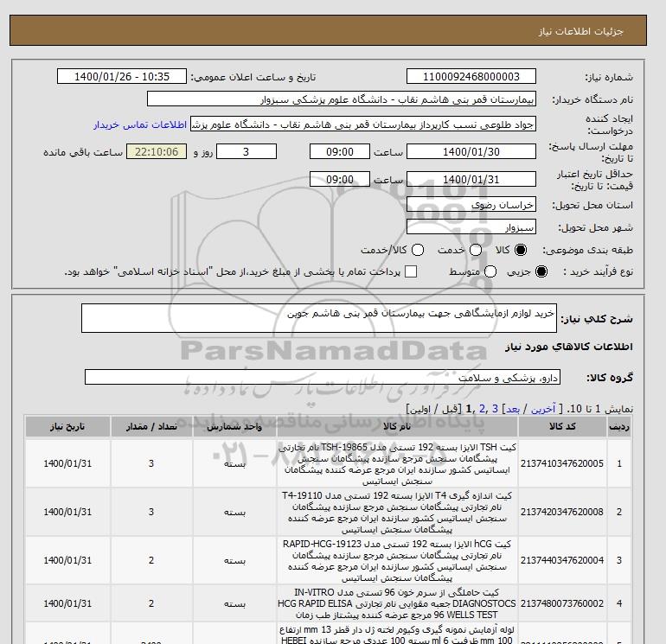Go to results page 3

pos(495,409)
